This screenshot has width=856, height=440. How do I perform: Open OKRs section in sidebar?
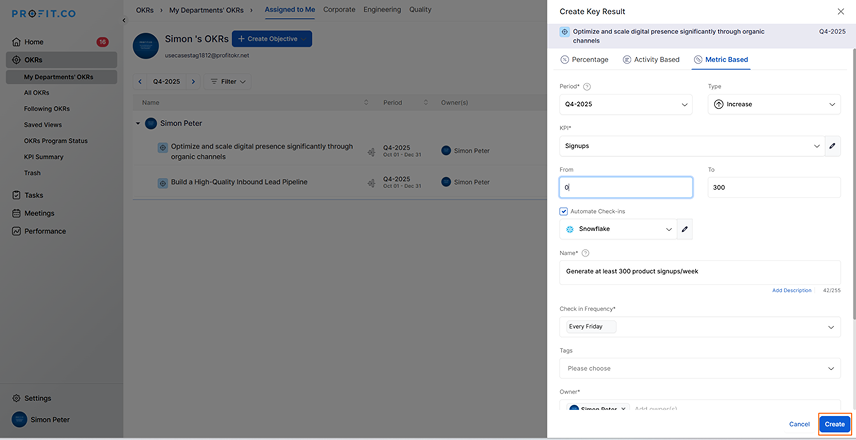coord(62,60)
